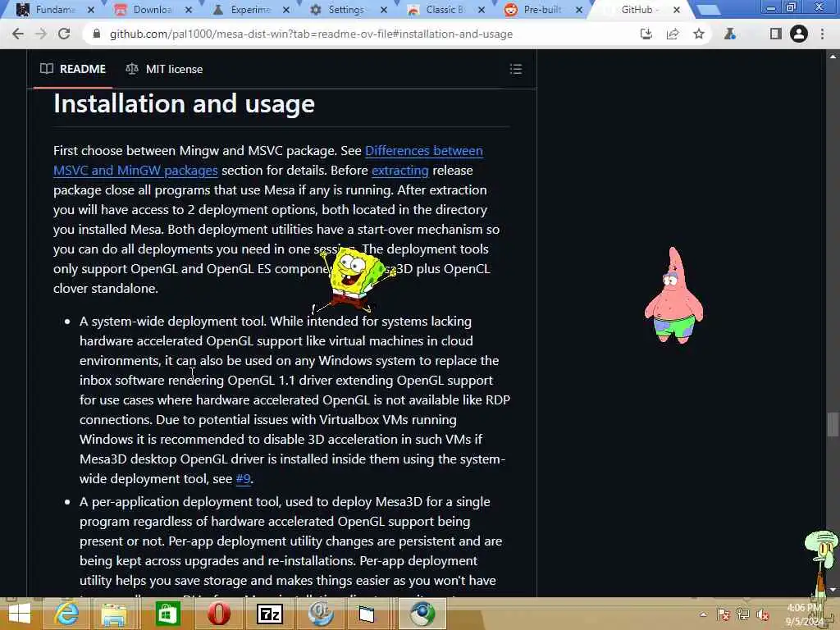Image resolution: width=840 pixels, height=630 pixels.
Task: Click the install app icon in address bar
Action: [646, 34]
